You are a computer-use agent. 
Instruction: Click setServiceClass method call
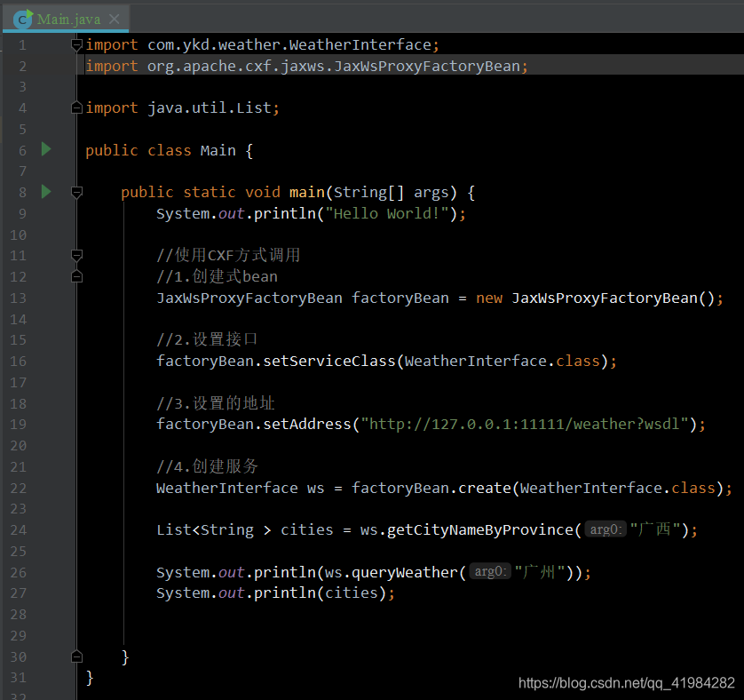tap(329, 361)
